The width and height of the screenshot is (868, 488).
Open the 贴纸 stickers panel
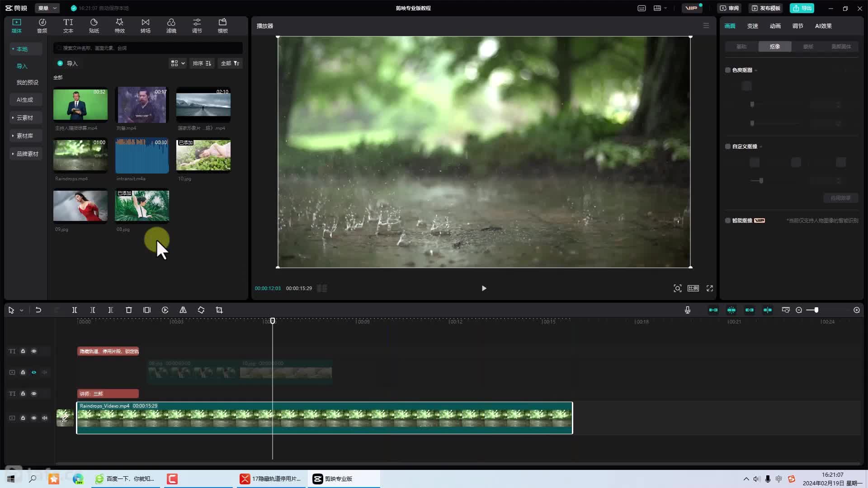tap(94, 26)
